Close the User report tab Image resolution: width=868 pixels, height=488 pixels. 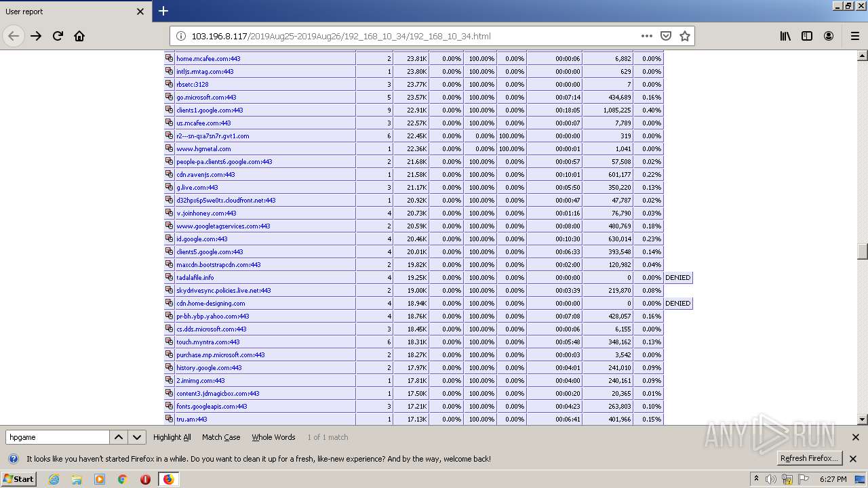click(x=140, y=12)
